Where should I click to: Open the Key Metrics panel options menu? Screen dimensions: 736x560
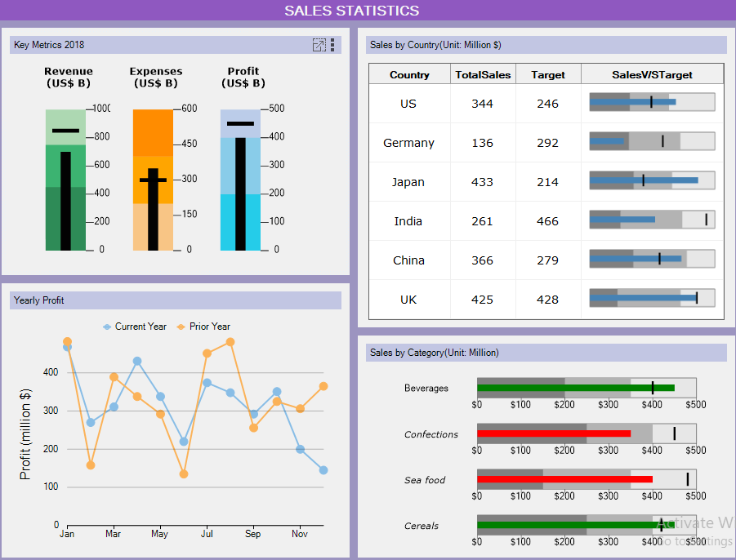[x=332, y=45]
